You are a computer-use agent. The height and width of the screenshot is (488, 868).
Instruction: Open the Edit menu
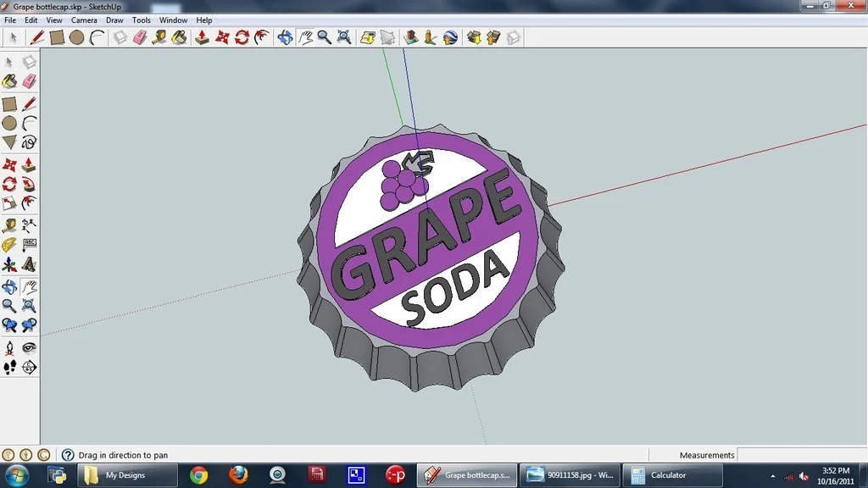(x=31, y=20)
